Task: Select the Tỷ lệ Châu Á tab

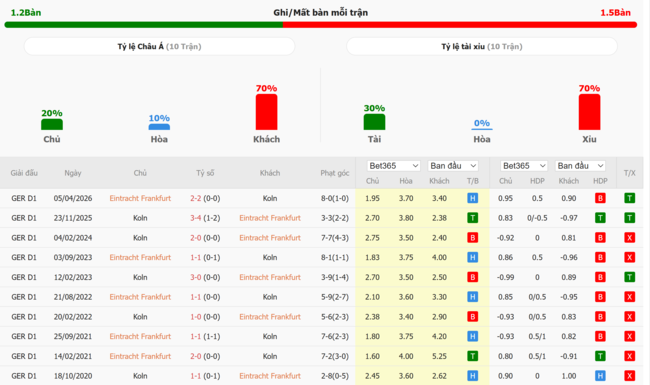Action: [x=159, y=46]
